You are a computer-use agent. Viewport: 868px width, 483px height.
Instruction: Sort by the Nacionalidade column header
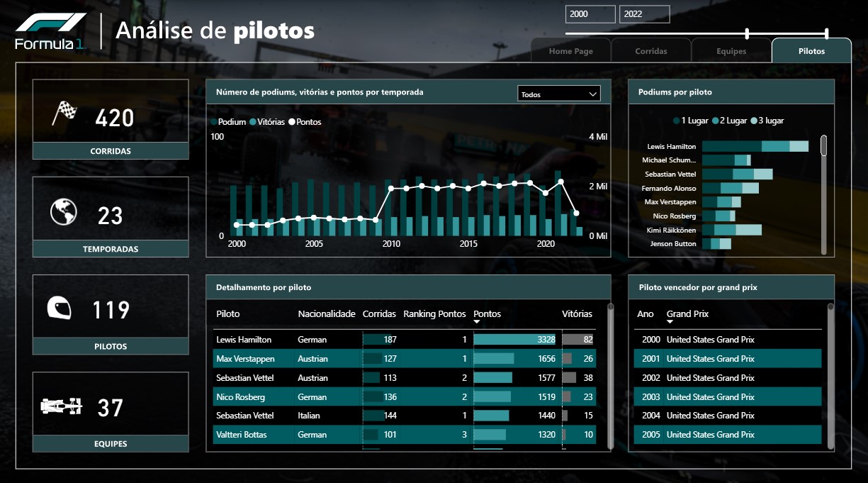point(327,313)
